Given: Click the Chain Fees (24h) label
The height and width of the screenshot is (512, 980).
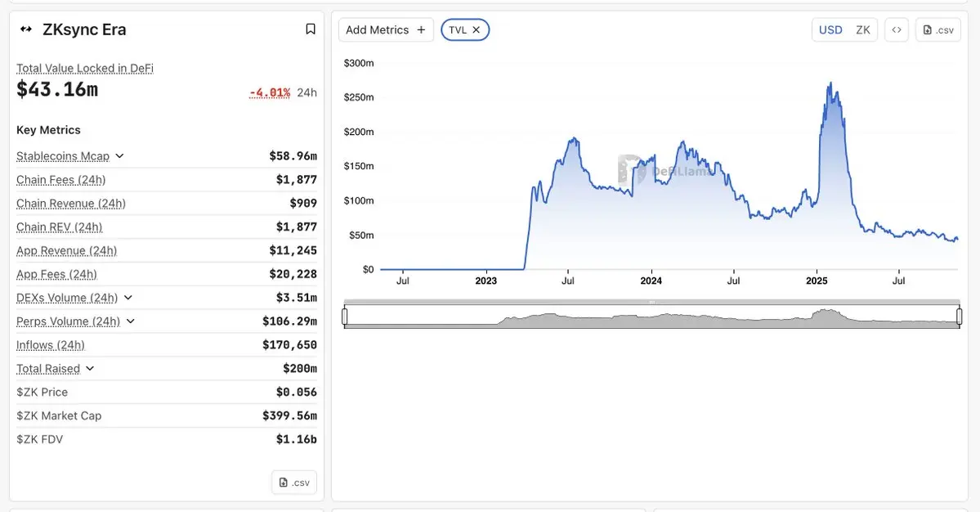Looking at the screenshot, I should [x=60, y=180].
